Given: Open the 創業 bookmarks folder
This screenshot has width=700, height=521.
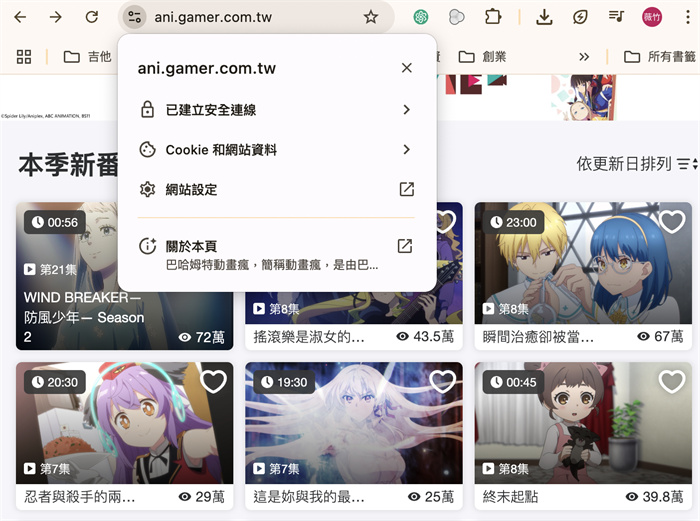Looking at the screenshot, I should pyautogui.click(x=482, y=57).
